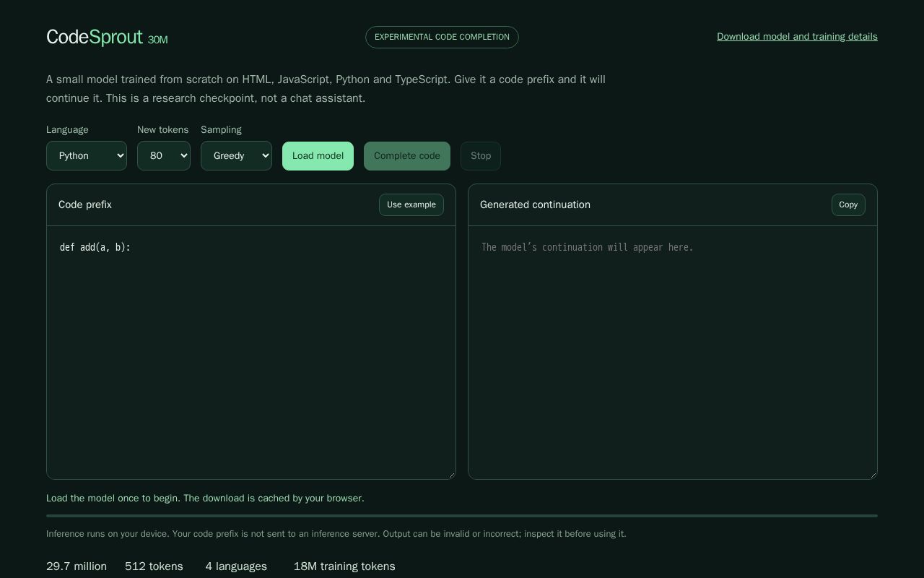
Task: Click the Load model button
Action: [x=318, y=156]
